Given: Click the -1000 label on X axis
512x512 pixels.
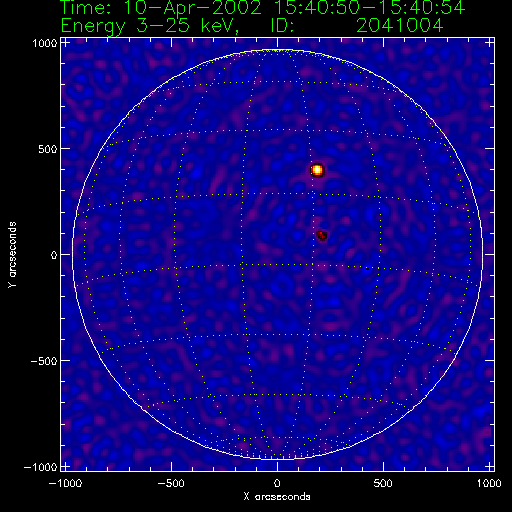Looking at the screenshot, I should tap(65, 483).
